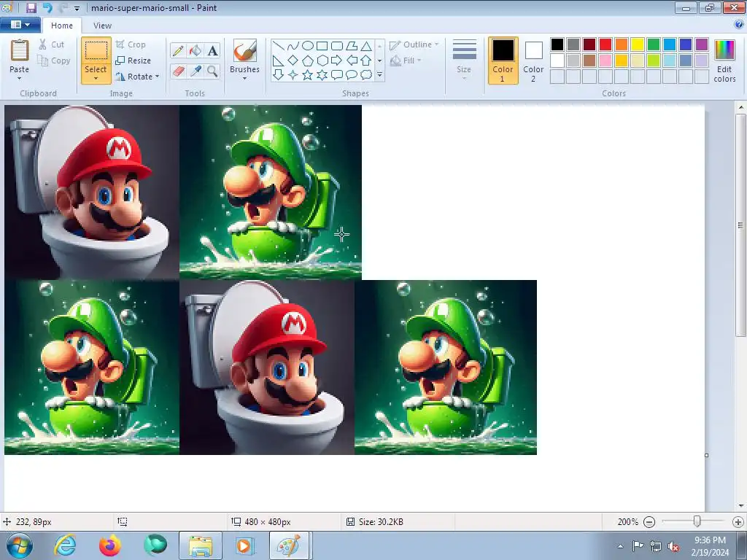
Task: Open the Paint application menu button
Action: pyautogui.click(x=20, y=25)
